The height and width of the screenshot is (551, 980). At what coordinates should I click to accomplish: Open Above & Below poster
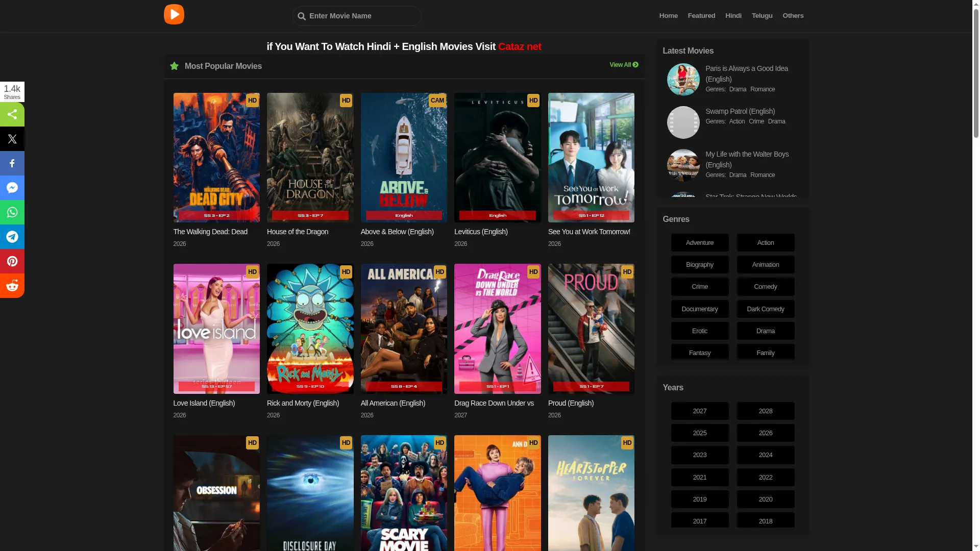point(404,158)
